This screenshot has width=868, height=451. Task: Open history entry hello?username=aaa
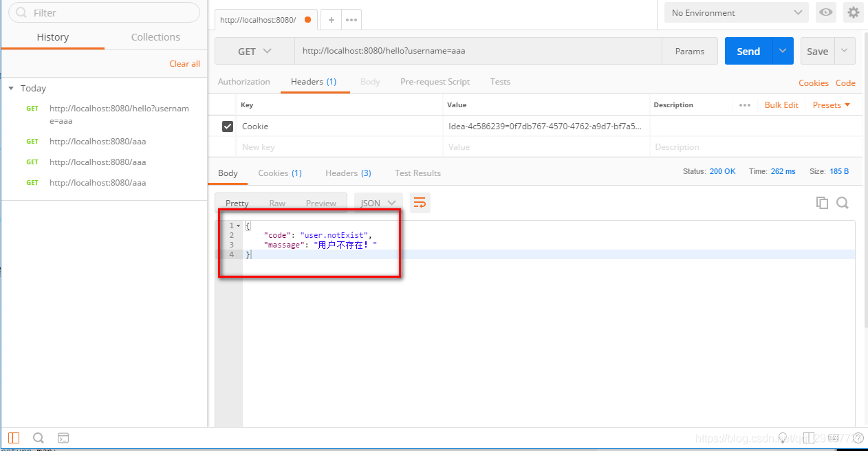click(119, 114)
